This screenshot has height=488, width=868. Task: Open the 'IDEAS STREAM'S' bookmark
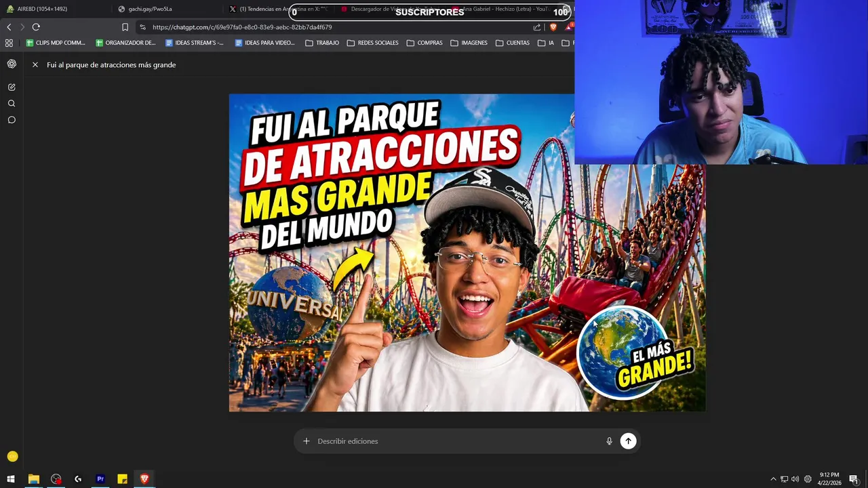[x=195, y=43]
